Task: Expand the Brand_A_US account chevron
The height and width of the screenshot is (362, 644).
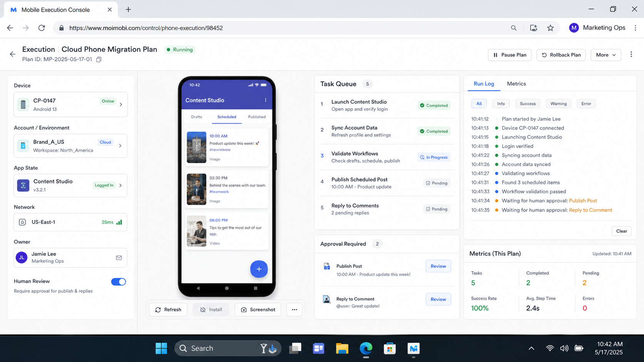Action: tap(121, 146)
